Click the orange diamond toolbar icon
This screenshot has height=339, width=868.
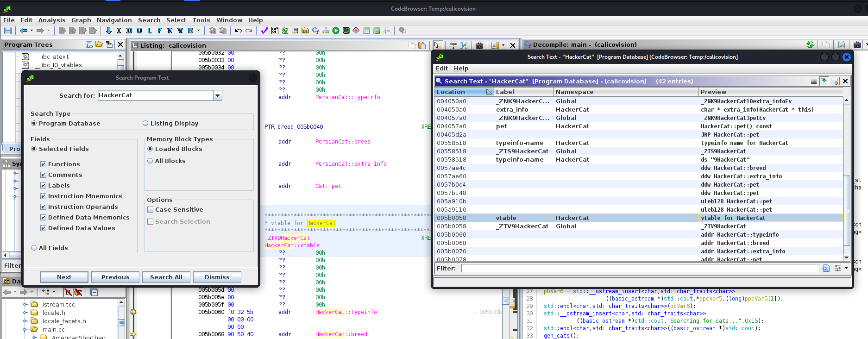point(356,31)
